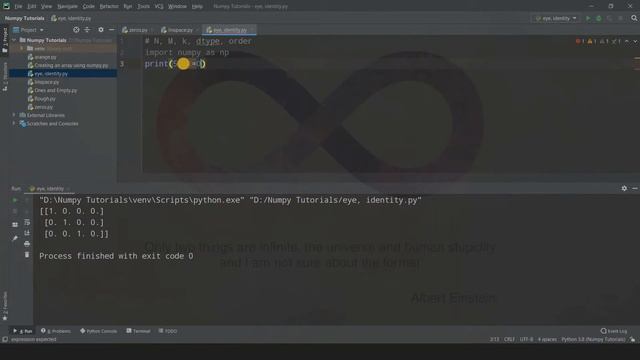Toggle the Favorites tool window side tab

[5, 306]
